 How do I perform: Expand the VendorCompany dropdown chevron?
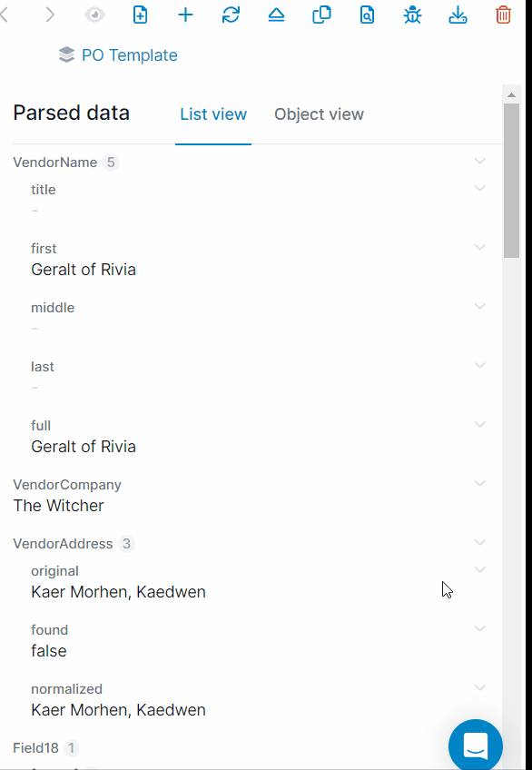[479, 483]
